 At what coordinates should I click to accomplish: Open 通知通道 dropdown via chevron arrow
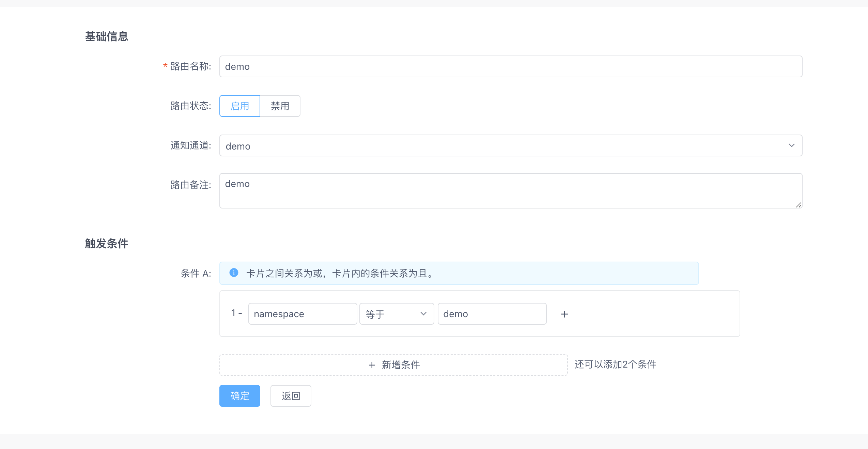(x=791, y=145)
